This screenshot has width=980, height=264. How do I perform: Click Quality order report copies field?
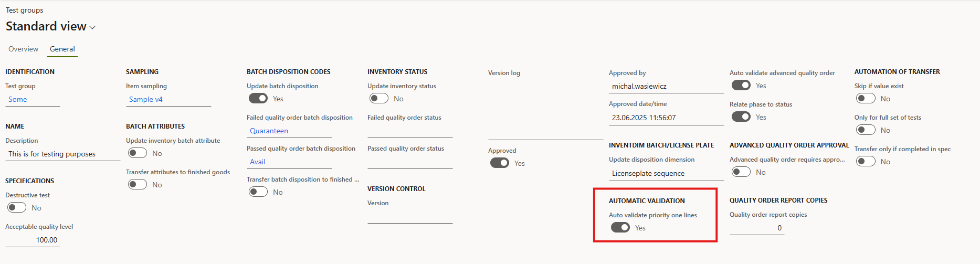(756, 228)
